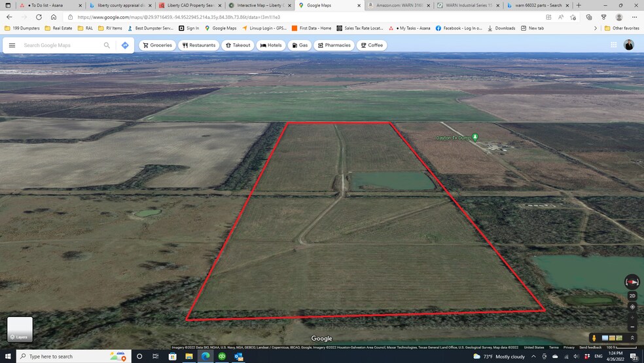The width and height of the screenshot is (644, 363).
Task: Open the First Data - Home bookmark
Action: 312,28
